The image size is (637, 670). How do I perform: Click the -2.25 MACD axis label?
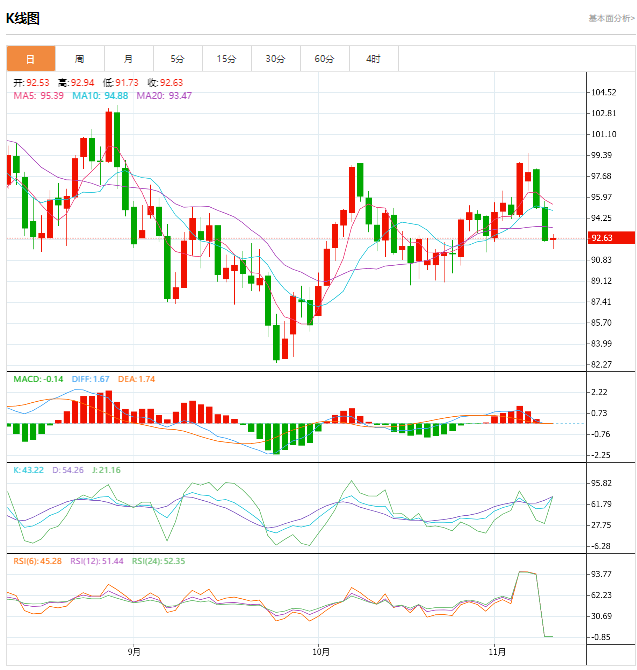click(x=600, y=455)
